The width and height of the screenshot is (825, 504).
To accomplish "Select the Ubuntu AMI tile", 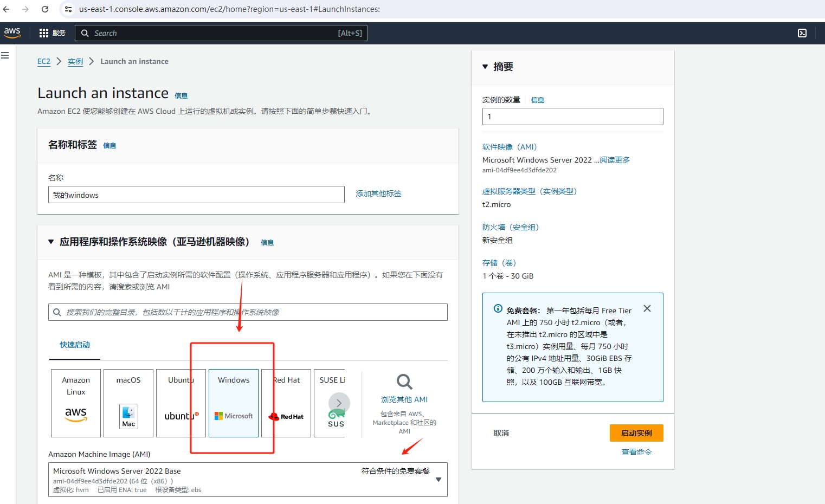I will click(181, 403).
